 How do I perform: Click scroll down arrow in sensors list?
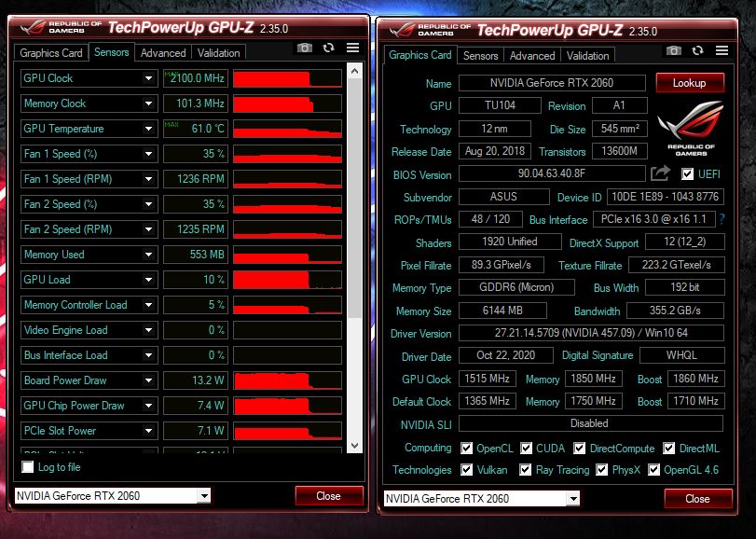354,446
